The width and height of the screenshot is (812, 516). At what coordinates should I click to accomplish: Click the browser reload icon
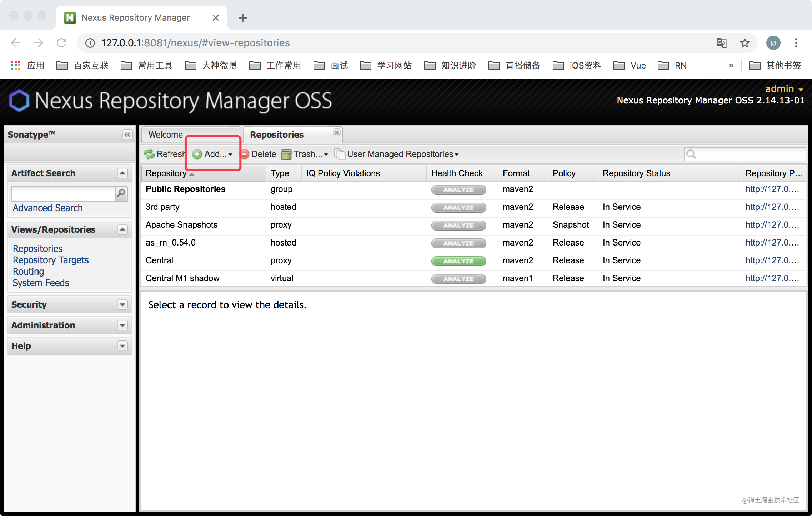[x=62, y=43]
